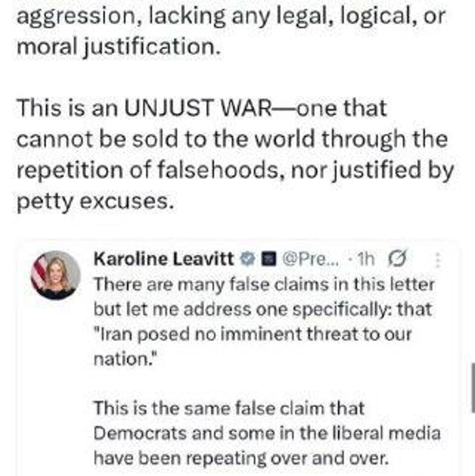Click the "Iran posed no imminent threat" quote

coord(253,334)
